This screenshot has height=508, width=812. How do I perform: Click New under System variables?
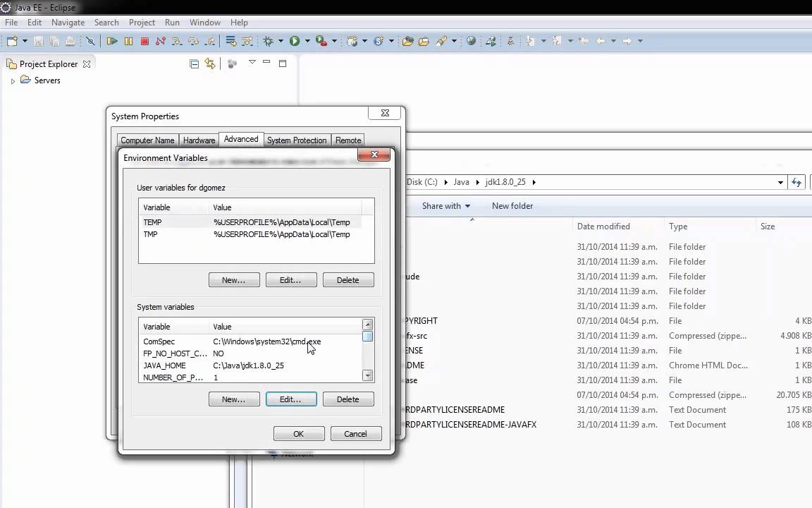tap(234, 399)
